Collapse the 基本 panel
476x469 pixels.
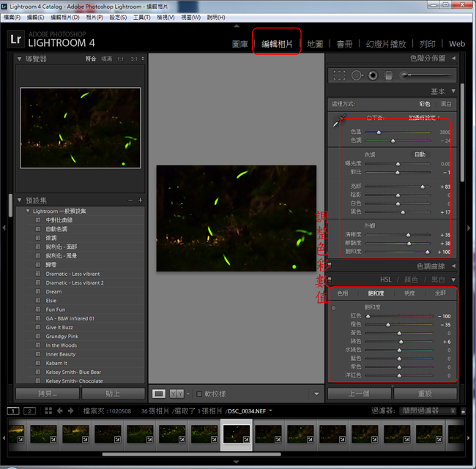(453, 91)
